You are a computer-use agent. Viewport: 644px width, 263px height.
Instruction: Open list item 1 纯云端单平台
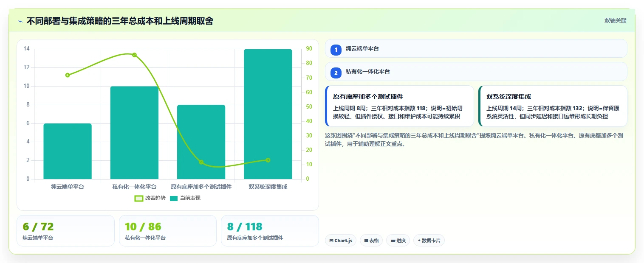[476, 48]
